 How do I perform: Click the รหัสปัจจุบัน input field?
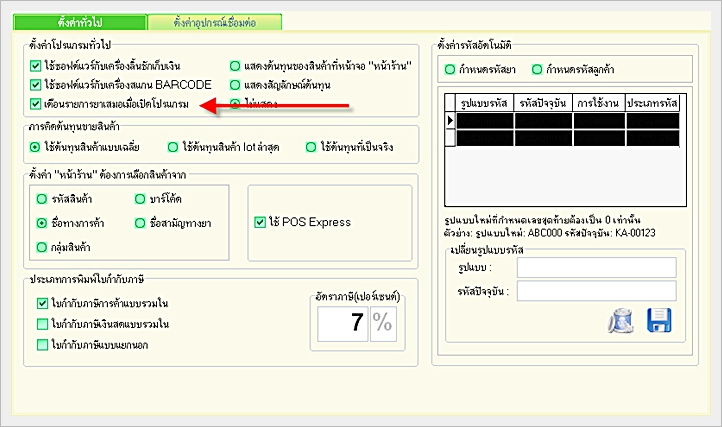(596, 291)
